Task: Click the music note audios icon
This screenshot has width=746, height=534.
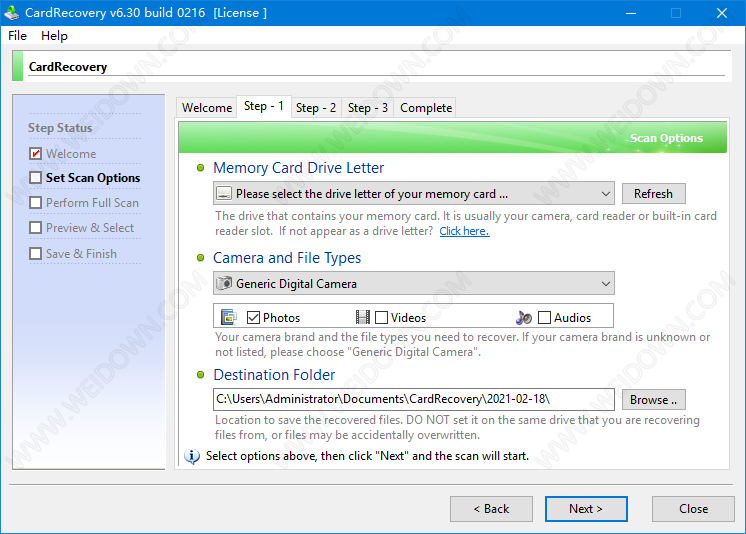Action: pyautogui.click(x=524, y=317)
